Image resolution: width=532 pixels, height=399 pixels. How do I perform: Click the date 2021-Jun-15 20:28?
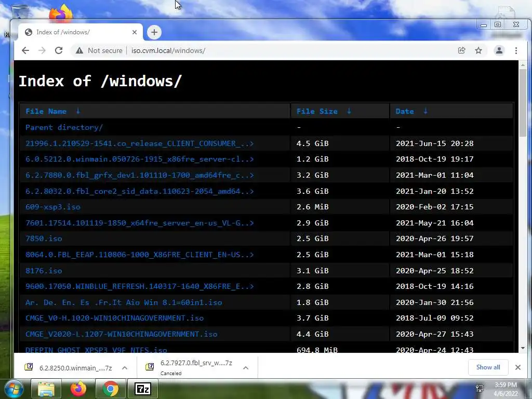[x=435, y=143]
